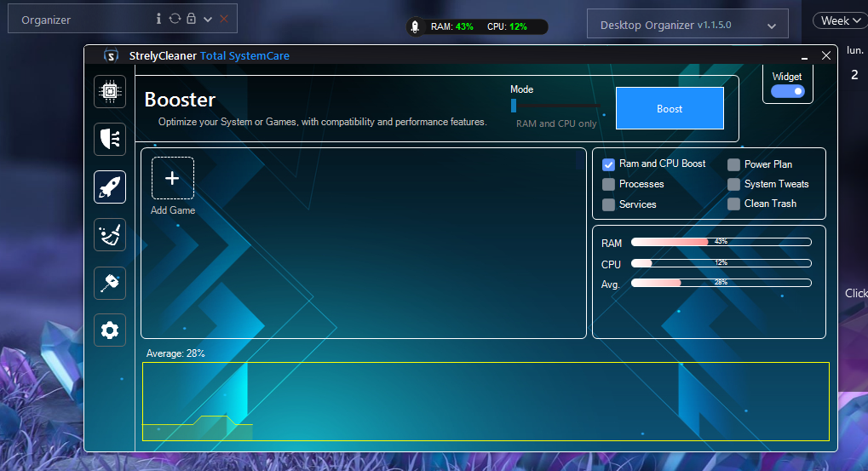The image size is (868, 471).
Task: Click the Total SystemCare title text
Action: tap(244, 56)
